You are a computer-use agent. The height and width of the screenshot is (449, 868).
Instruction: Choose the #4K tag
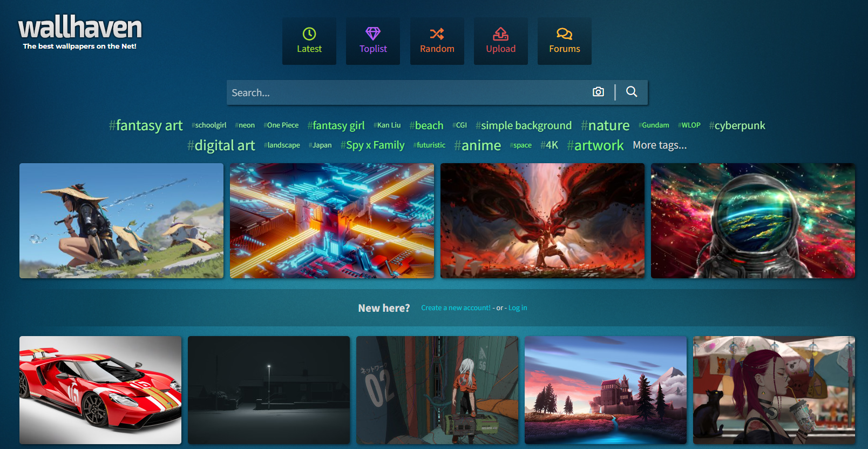coord(550,145)
